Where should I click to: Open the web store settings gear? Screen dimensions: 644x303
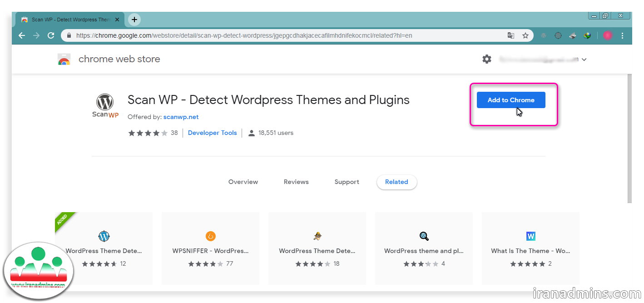pos(487,59)
